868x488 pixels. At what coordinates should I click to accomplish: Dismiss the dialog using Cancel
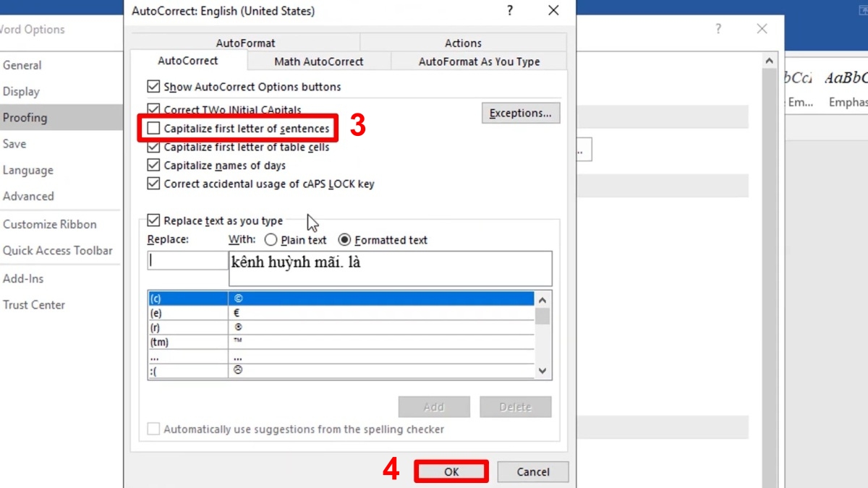tap(532, 471)
